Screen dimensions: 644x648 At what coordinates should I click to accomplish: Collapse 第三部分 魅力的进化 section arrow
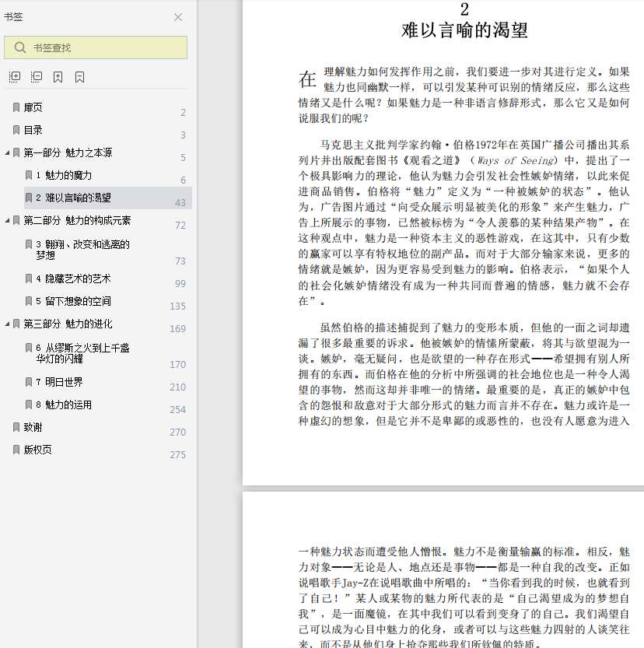[x=7, y=324]
